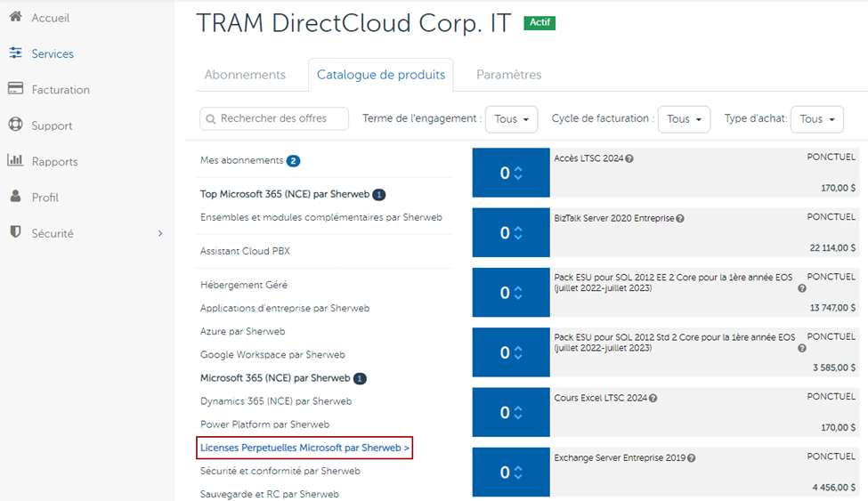Open Microsoft 365 (NCE) par Sherweb category

tap(275, 378)
